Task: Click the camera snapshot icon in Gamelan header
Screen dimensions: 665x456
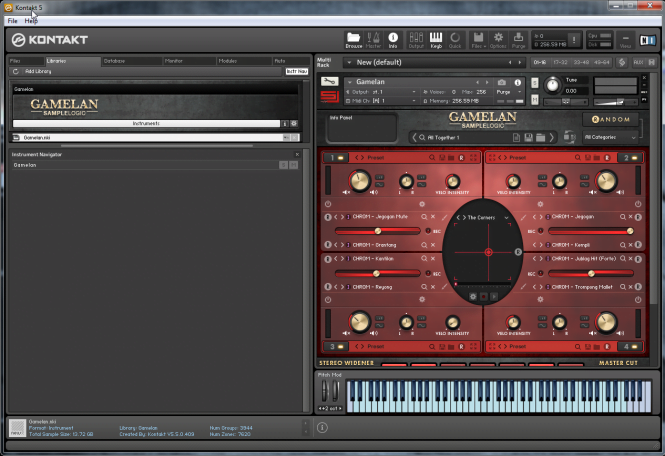Action: (502, 82)
